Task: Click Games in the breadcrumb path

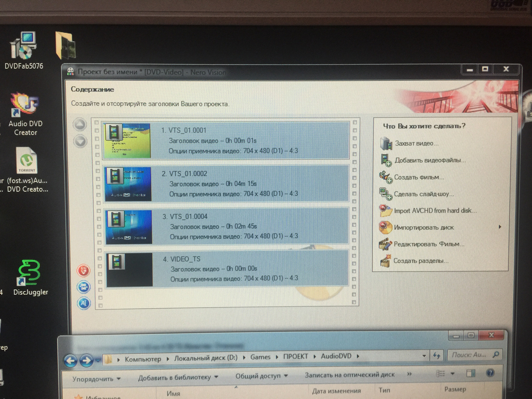Action: click(x=260, y=357)
